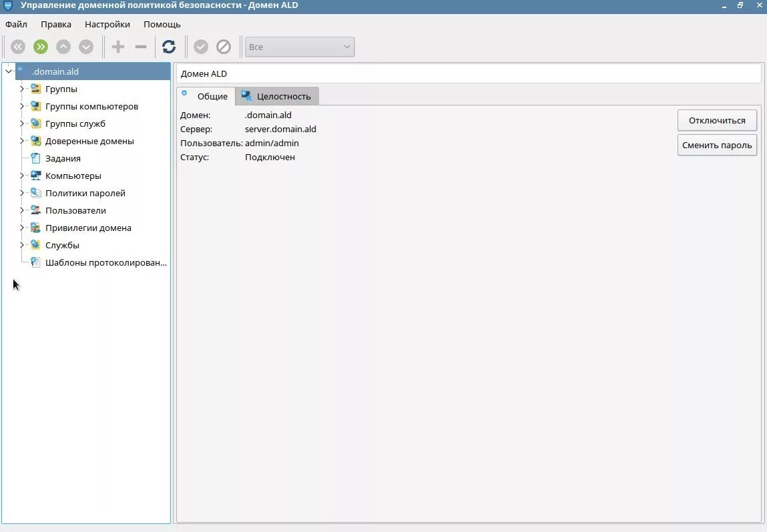Screen dimensions: 767x532
Task: Open the Правка menu
Action: coord(56,25)
